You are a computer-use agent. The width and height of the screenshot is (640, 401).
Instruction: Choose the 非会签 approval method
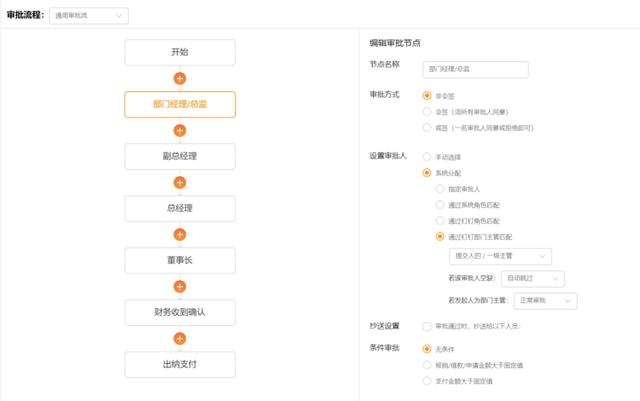[x=427, y=96]
